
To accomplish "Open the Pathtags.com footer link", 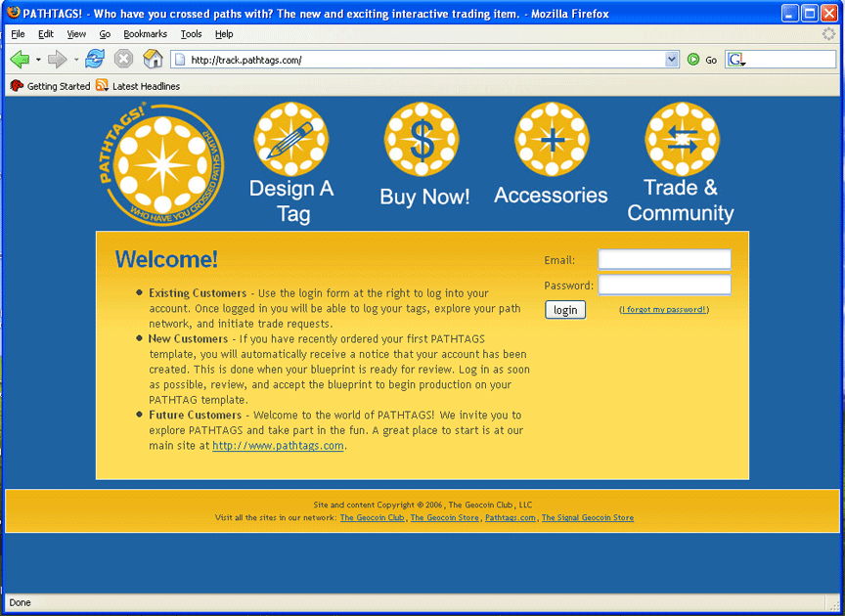I will coord(511,517).
